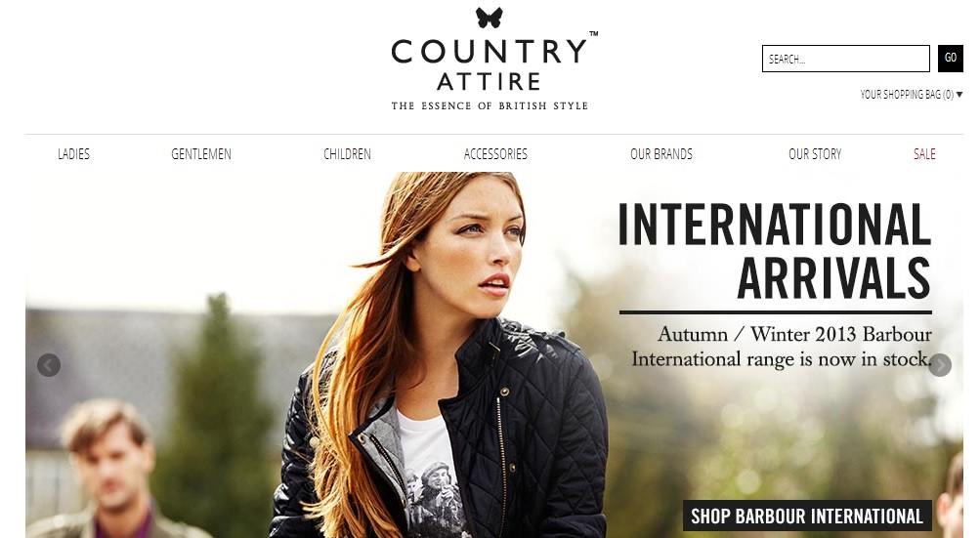
Task: Go to previous carousel slide arrow
Action: [x=49, y=365]
